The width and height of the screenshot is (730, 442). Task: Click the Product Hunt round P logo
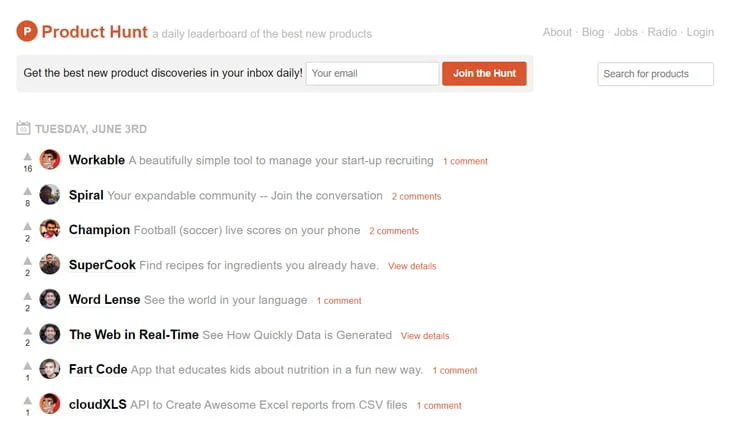click(27, 31)
